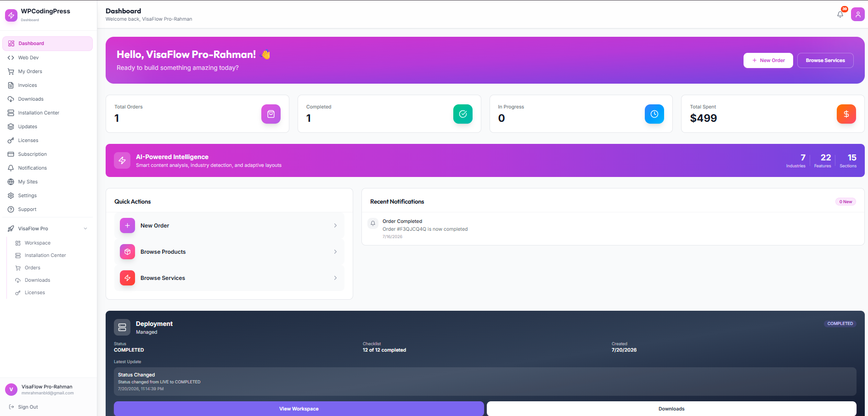Click the Order #F3QJCQ4Q notification text
This screenshot has width=868, height=416.
tap(425, 229)
